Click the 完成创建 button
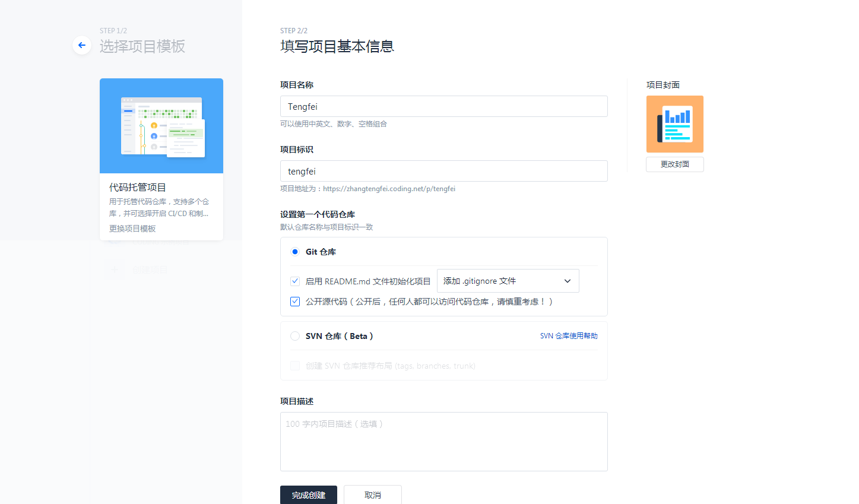The height and width of the screenshot is (504, 859). click(309, 495)
